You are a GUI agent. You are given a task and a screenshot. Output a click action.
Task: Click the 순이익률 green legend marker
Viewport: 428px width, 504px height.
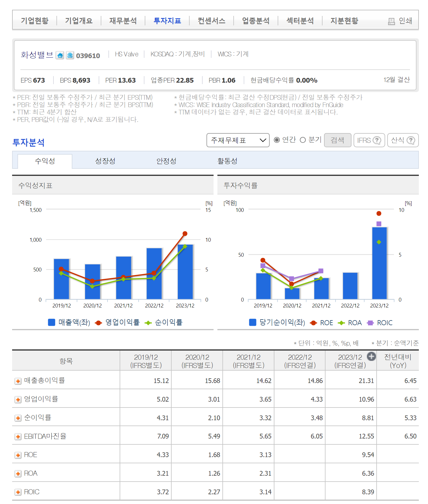pyautogui.click(x=148, y=323)
